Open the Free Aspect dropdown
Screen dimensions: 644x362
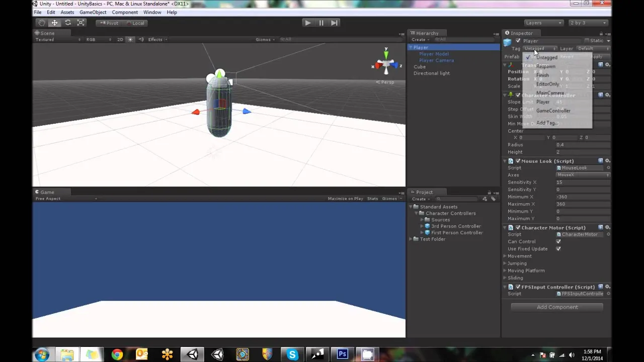[x=66, y=199]
